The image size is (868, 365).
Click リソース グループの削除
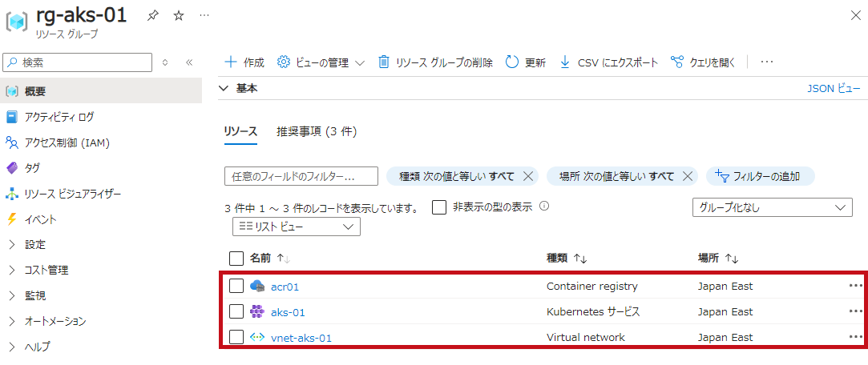(x=436, y=62)
